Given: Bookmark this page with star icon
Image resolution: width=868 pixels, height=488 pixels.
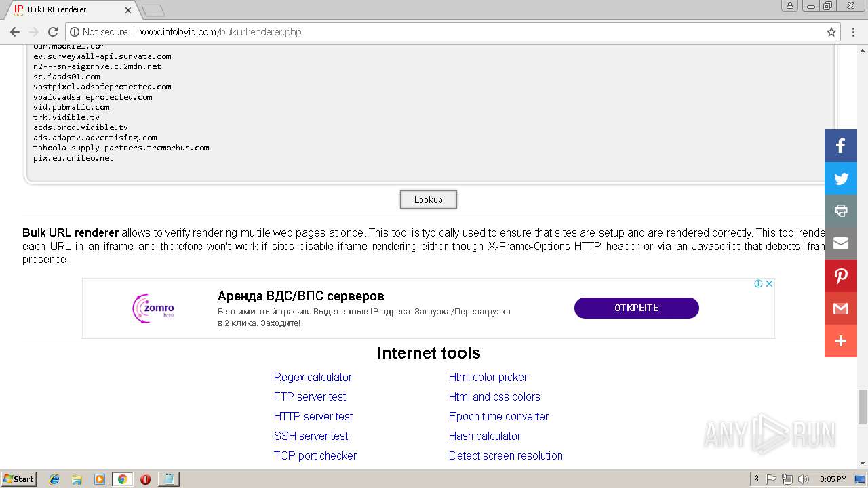Looking at the screenshot, I should (x=831, y=32).
